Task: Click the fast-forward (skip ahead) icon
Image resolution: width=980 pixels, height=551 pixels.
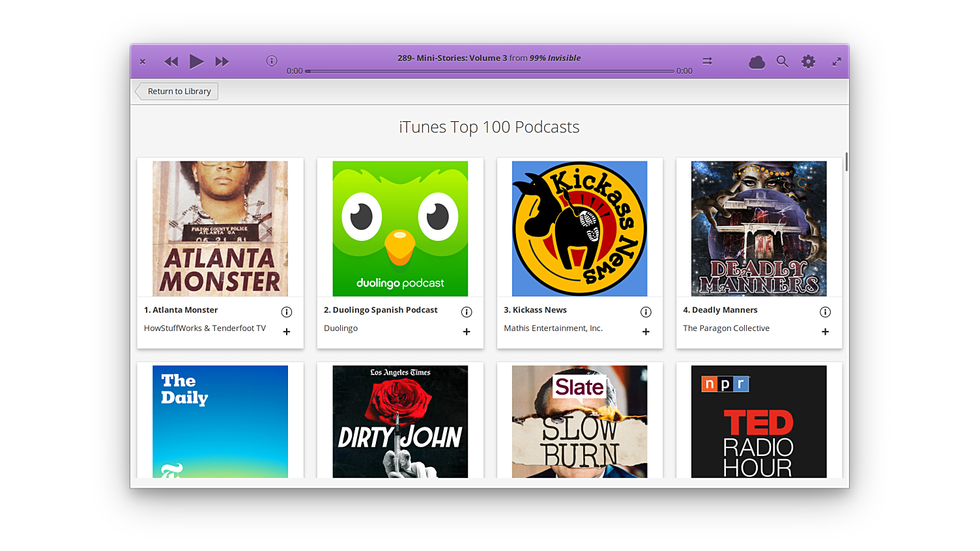Action: pos(222,62)
